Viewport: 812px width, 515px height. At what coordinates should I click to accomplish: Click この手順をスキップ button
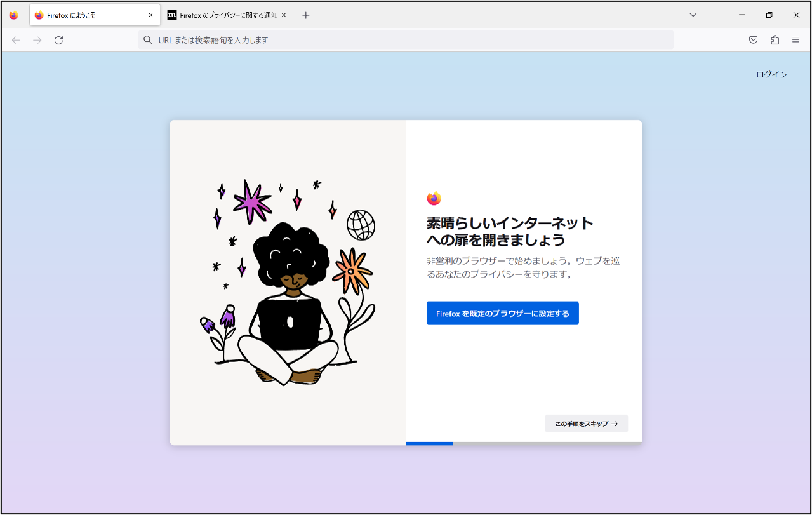pos(587,424)
